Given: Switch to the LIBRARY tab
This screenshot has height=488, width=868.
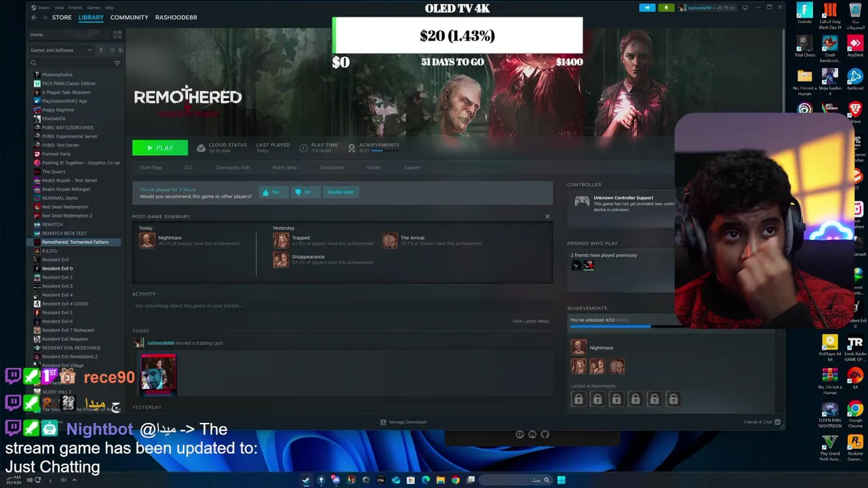Looking at the screenshot, I should point(91,17).
